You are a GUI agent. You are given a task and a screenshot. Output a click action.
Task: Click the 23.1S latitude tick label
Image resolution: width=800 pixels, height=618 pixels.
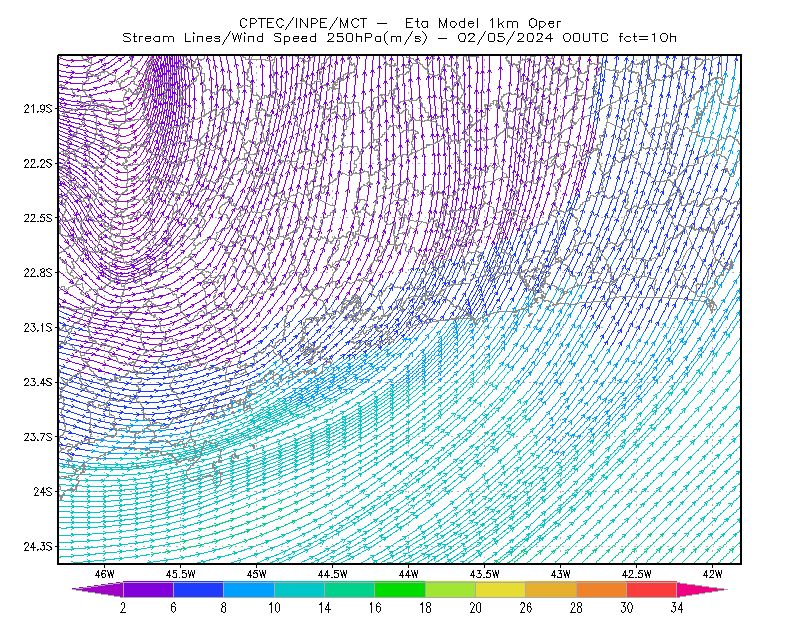[x=37, y=328]
